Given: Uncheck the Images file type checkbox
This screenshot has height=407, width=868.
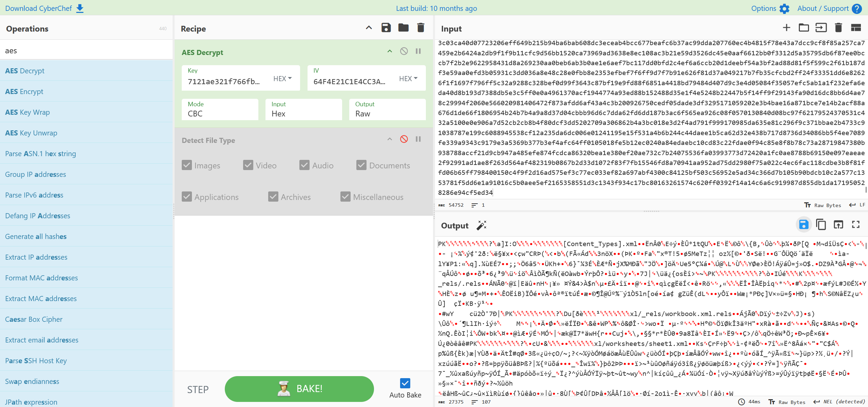Looking at the screenshot, I should (x=187, y=165).
